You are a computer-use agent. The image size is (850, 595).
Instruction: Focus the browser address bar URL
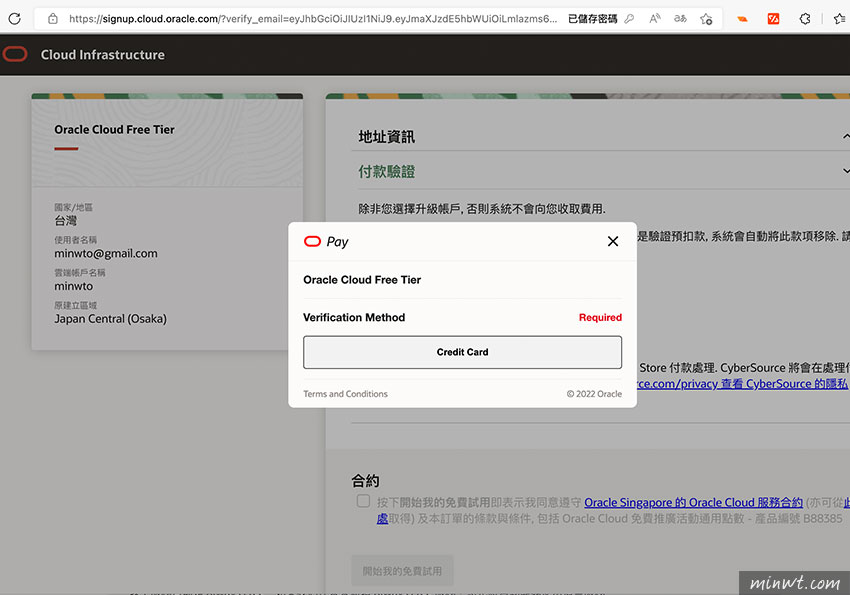point(313,19)
